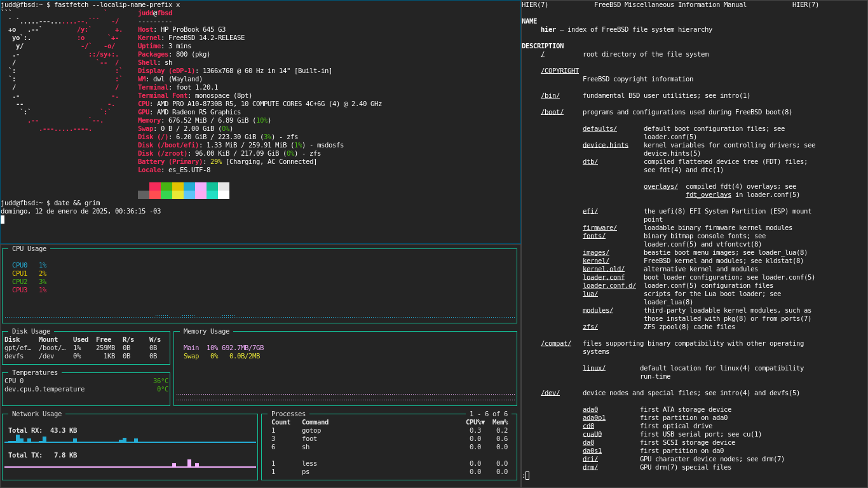Viewport: 868px width, 488px height.
Task: Click the Disk Usage panel title
Action: pos(31,331)
